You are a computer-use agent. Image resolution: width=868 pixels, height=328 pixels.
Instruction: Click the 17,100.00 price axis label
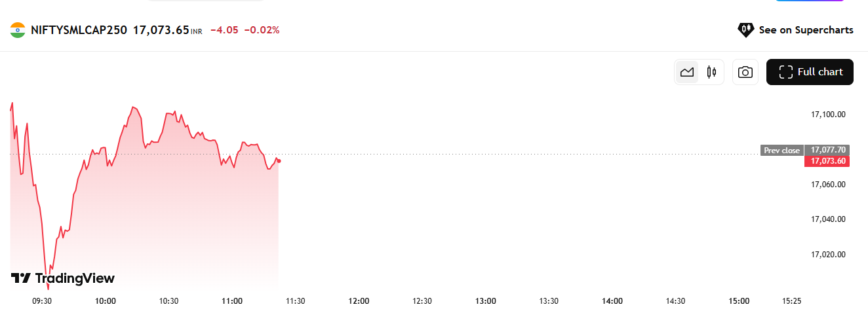[x=828, y=115]
